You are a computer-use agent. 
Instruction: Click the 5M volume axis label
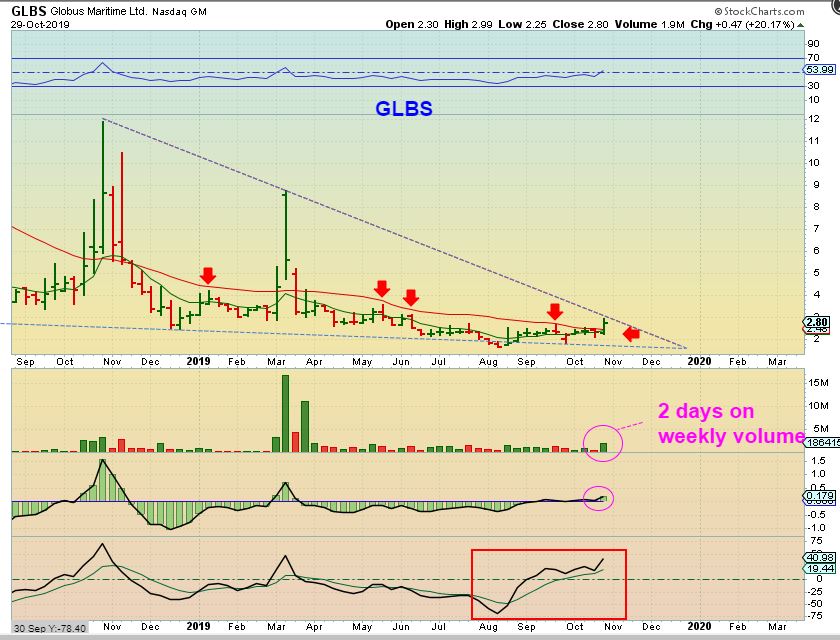point(821,428)
